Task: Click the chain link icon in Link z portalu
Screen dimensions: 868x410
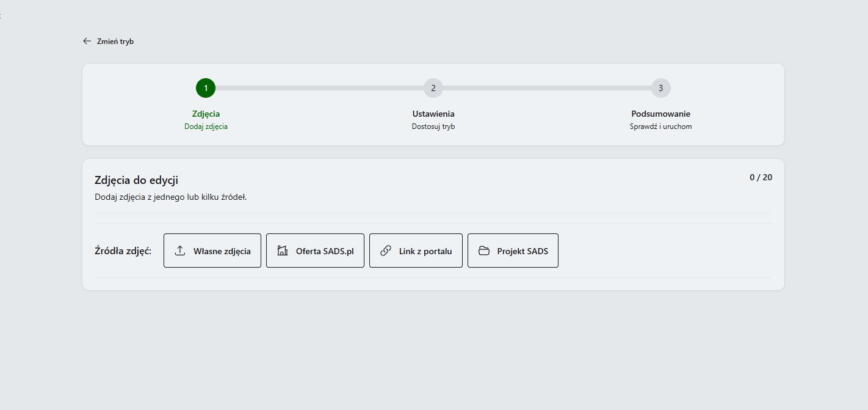Action: (386, 251)
